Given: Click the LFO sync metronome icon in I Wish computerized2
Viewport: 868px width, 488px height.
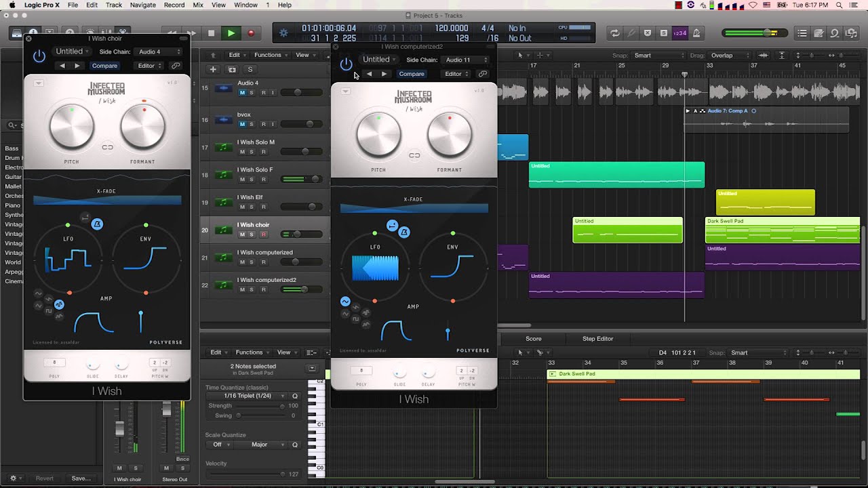Looking at the screenshot, I should pos(403,232).
